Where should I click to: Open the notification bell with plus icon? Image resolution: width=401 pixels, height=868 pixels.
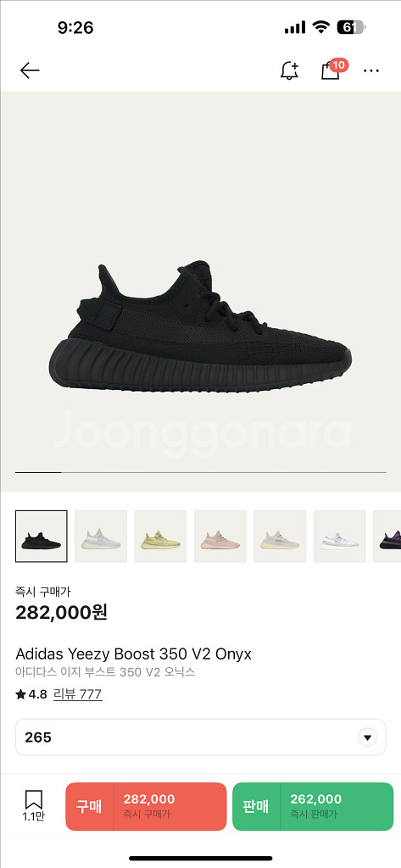point(289,70)
